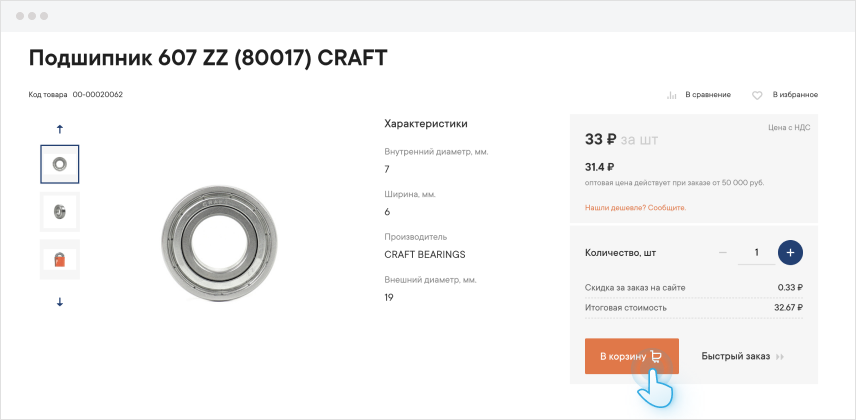Select the orange packaging thumbnail
856x420 pixels.
pyautogui.click(x=59, y=259)
